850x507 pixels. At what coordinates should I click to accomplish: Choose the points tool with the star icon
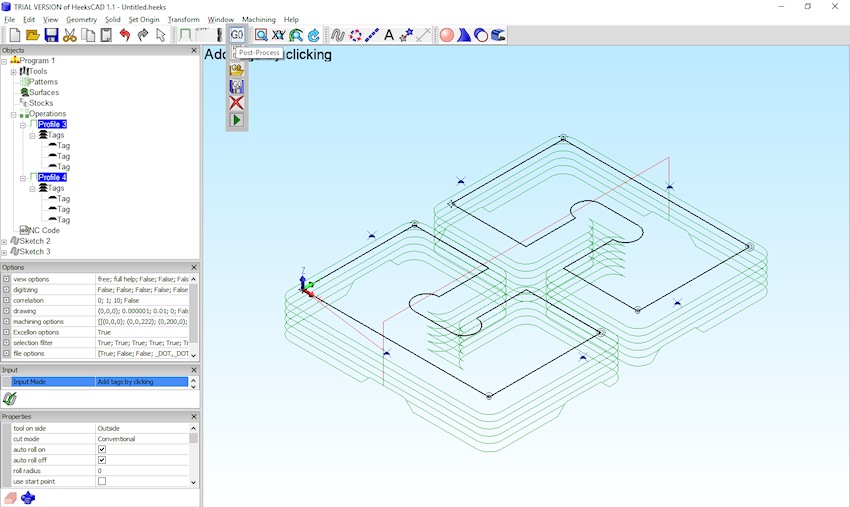pyautogui.click(x=405, y=35)
